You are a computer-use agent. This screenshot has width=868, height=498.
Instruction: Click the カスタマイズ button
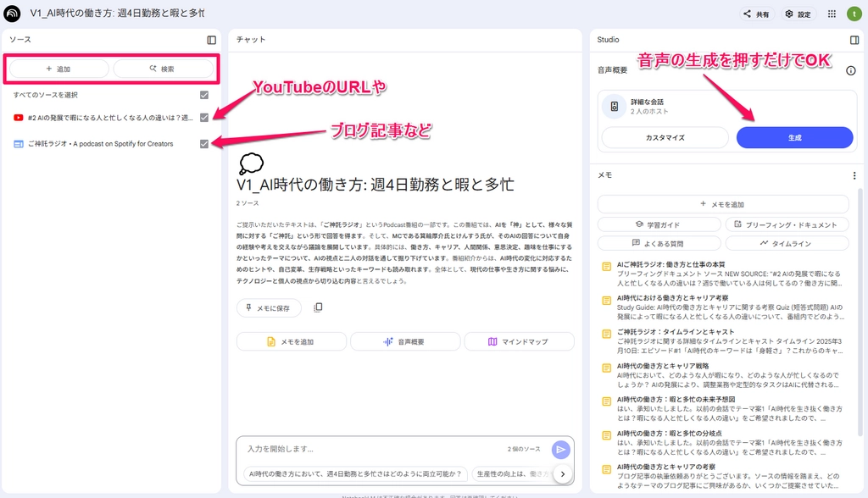point(665,137)
